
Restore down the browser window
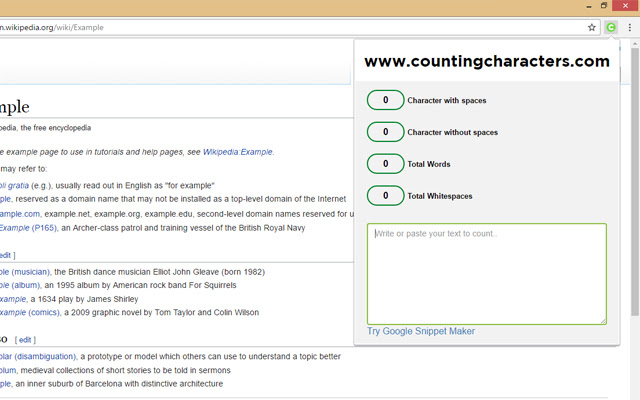(604, 5)
